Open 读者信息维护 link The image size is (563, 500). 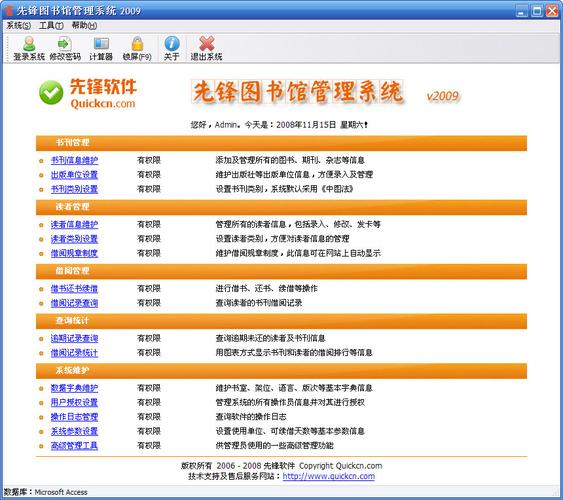[x=74, y=224]
